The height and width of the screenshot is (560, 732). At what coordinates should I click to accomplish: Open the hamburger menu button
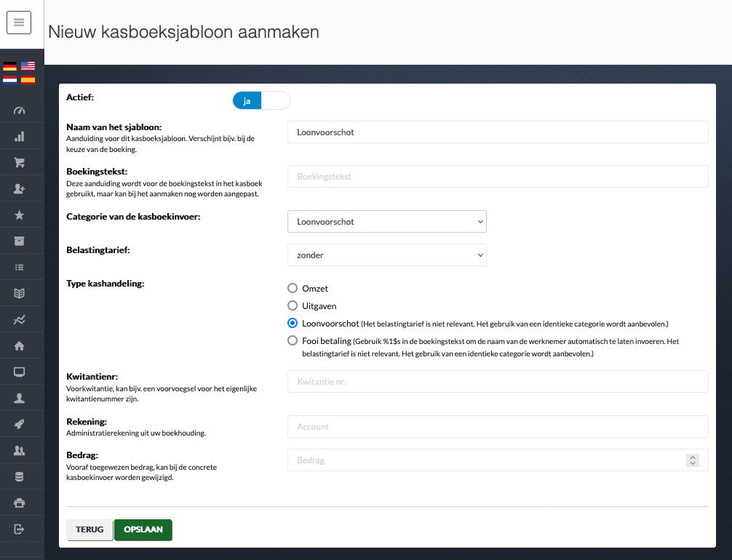pos(19,23)
